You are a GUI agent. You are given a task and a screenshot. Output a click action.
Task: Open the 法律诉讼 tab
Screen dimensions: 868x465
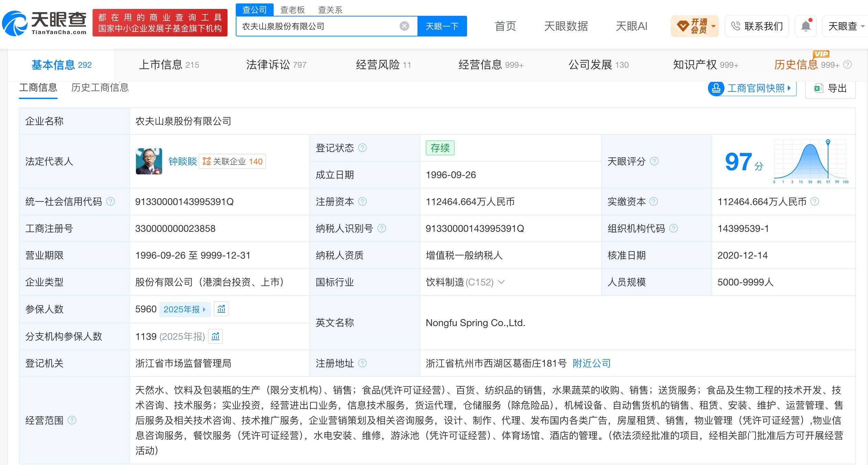click(x=276, y=65)
